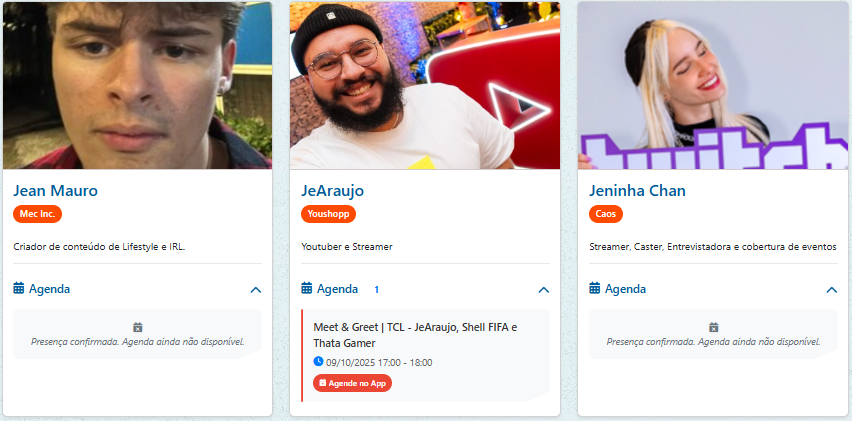The width and height of the screenshot is (852, 421).
Task: Click the calendar icon in JeAraujo's Agenda
Action: pyautogui.click(x=307, y=288)
